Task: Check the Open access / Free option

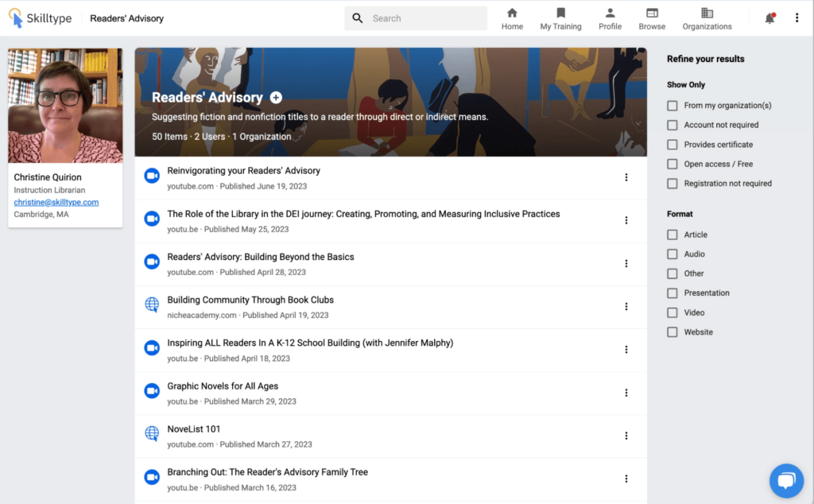Action: point(673,164)
